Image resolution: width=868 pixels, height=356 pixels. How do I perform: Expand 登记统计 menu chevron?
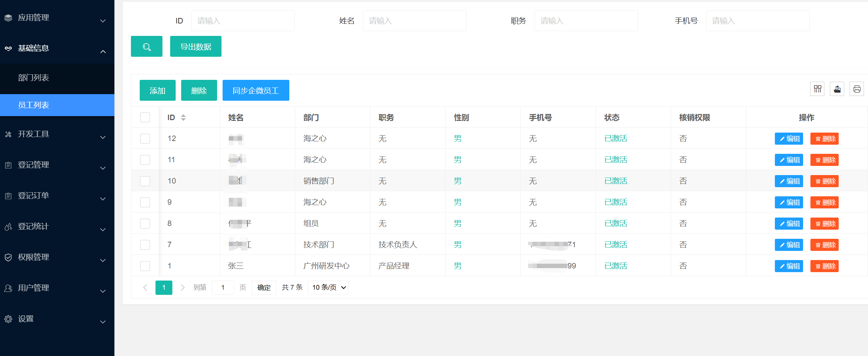103,230
